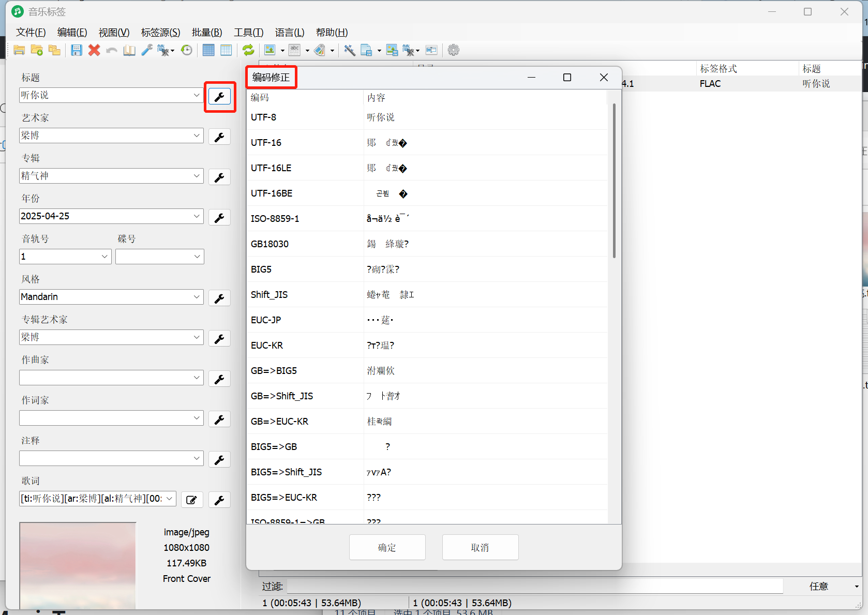The image size is (868, 615).
Task: Click the wrench button beside 专辑 field
Action: point(219,177)
